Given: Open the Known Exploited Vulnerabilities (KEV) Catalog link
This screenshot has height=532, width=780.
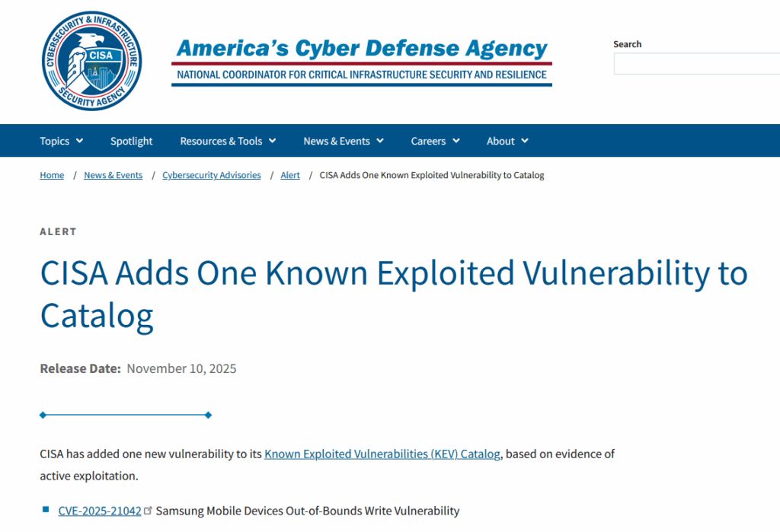Looking at the screenshot, I should pos(382,454).
